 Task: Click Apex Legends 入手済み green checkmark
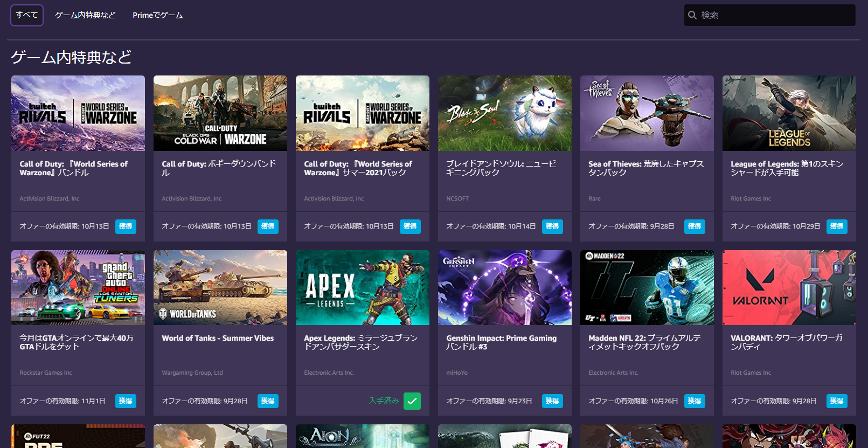point(412,401)
